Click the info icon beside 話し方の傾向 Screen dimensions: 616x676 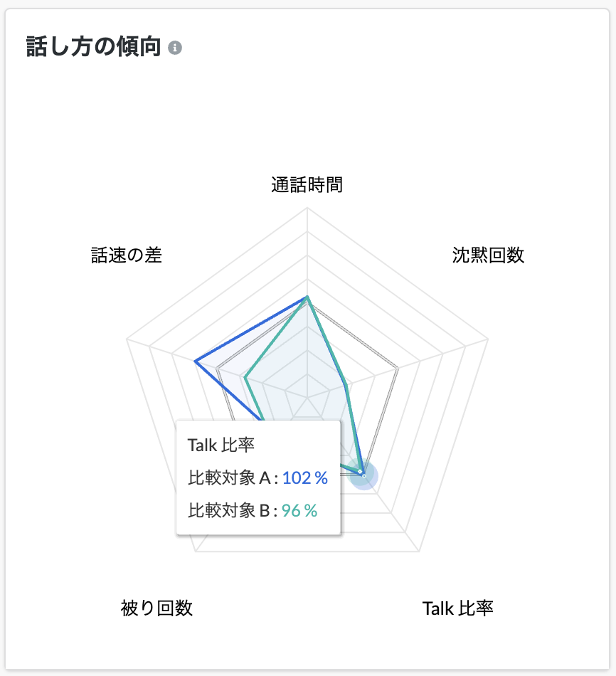click(x=174, y=48)
